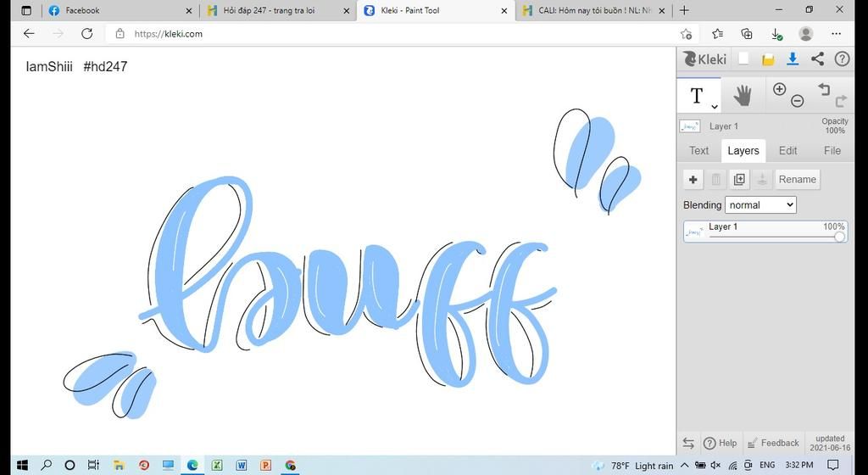Image resolution: width=868 pixels, height=475 pixels.
Task: Open the Favorites list icon
Action: 717,34
